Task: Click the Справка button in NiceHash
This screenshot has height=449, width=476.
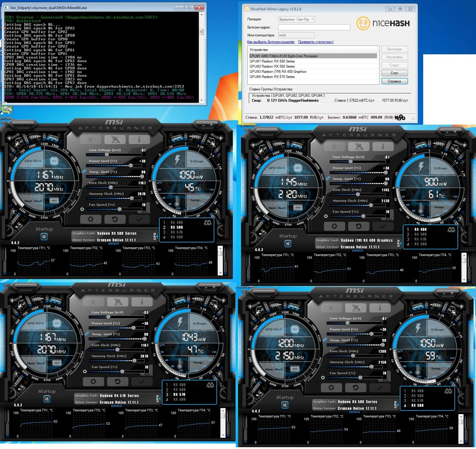Action: pyautogui.click(x=394, y=81)
